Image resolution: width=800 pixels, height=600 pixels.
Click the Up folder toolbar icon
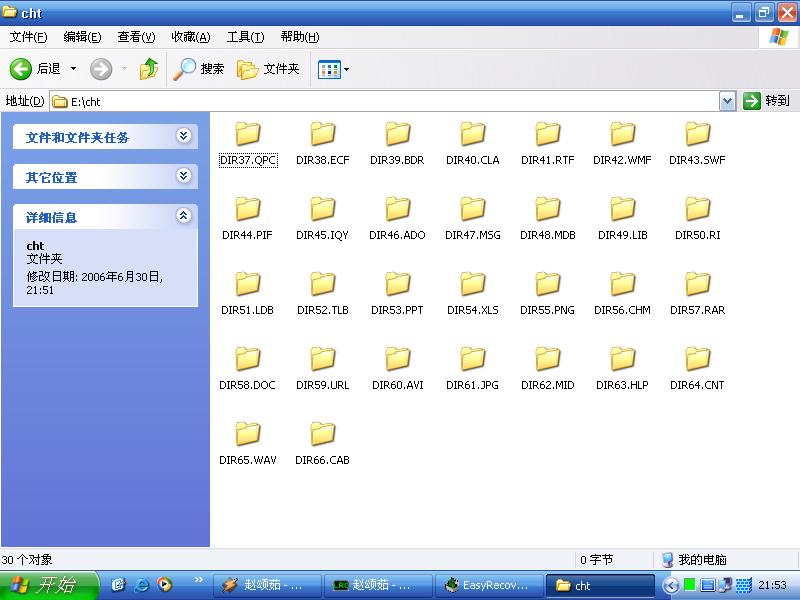pyautogui.click(x=149, y=69)
